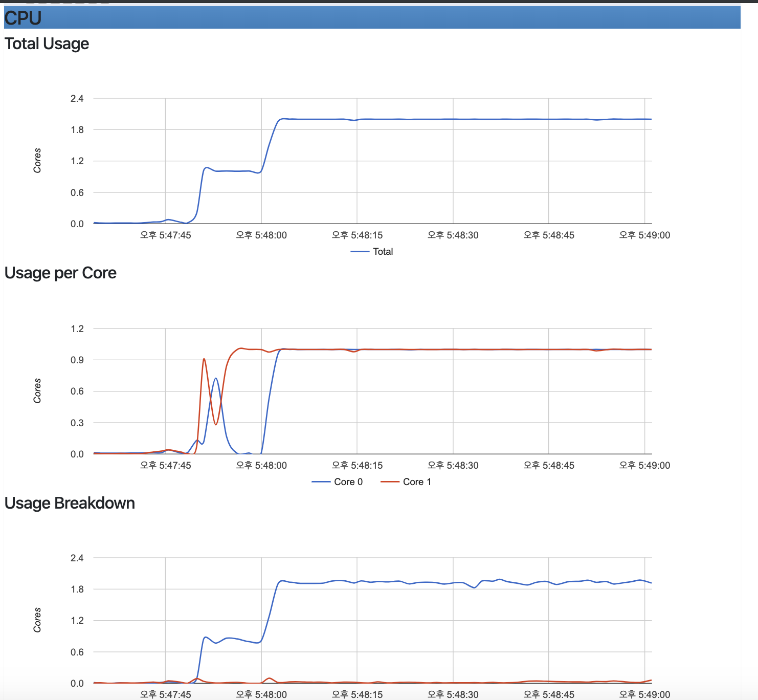
Task: Collapse the CPU section header
Action: click(23, 18)
